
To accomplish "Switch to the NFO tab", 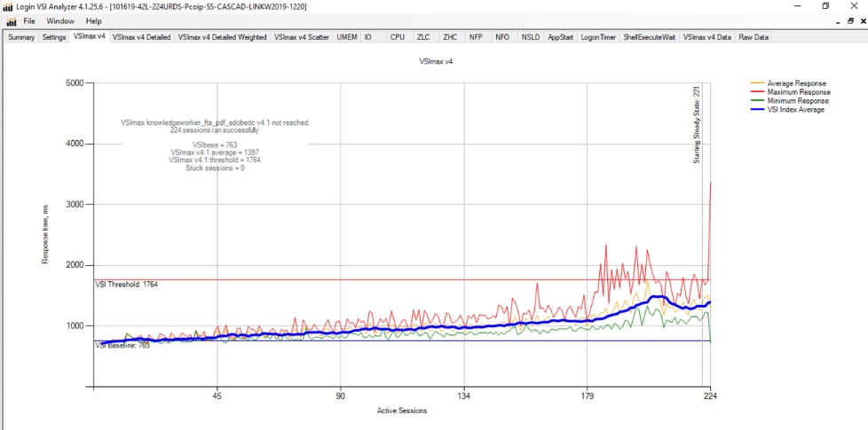I will tap(502, 37).
